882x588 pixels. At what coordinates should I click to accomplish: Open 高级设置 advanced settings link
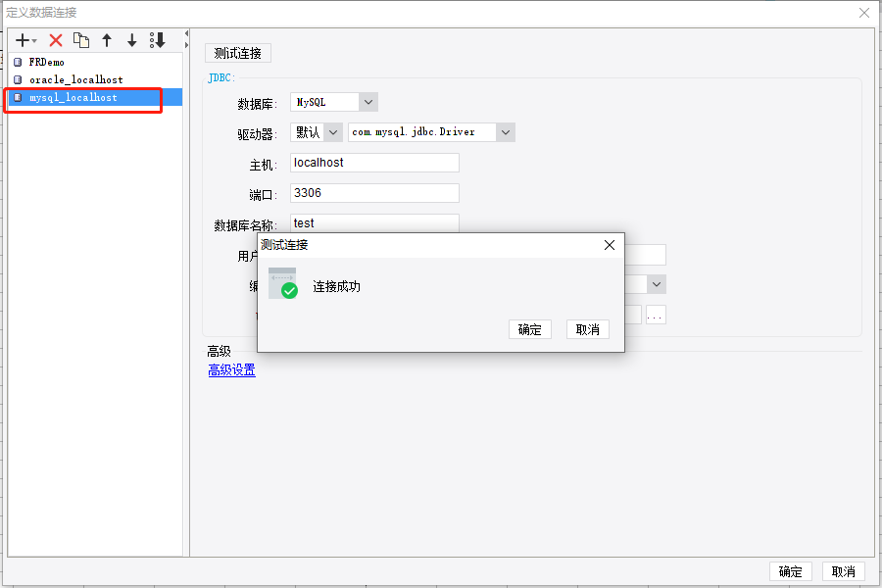pos(231,370)
